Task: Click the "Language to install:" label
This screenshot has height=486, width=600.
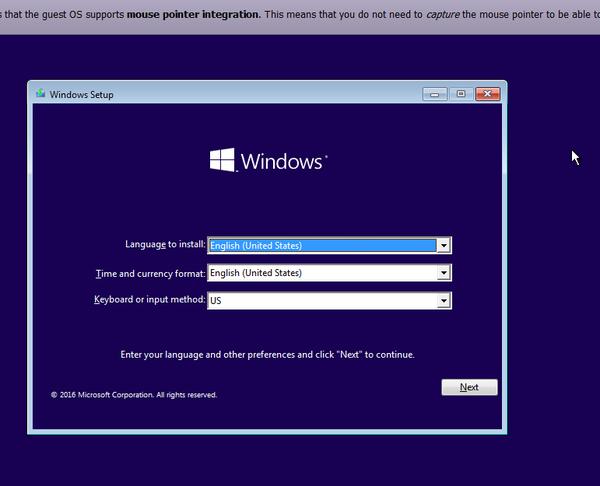Action: 165,244
